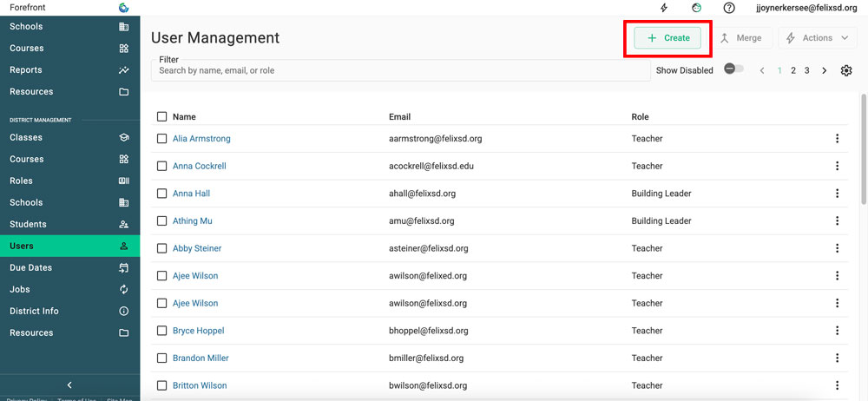868x401 pixels.
Task: Go to next page of users
Action: pos(824,70)
